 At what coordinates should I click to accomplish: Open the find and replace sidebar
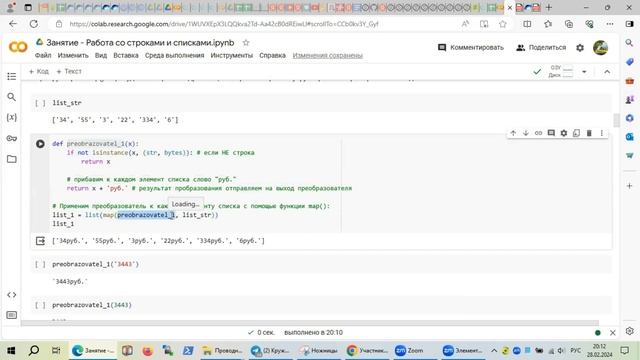pos(11,97)
